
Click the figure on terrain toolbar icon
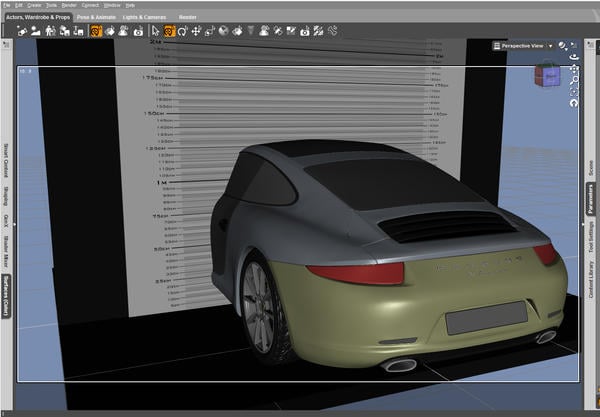click(123, 31)
